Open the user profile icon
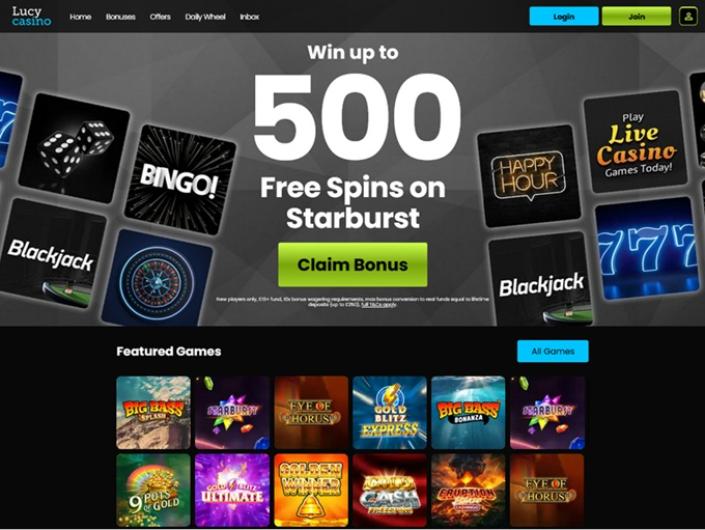The image size is (705, 530). 688,16
